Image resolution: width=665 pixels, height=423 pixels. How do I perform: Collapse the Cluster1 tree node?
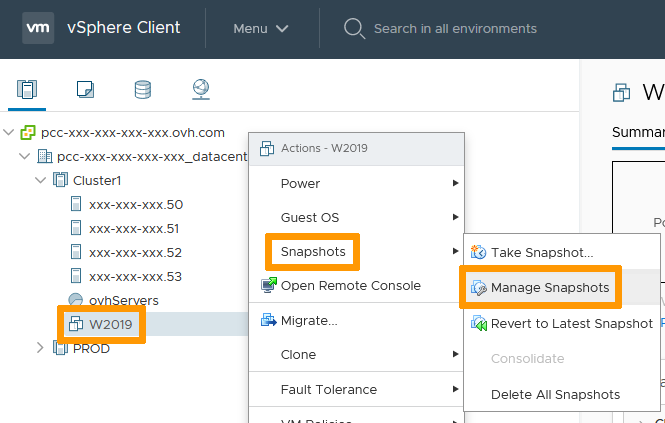41,181
